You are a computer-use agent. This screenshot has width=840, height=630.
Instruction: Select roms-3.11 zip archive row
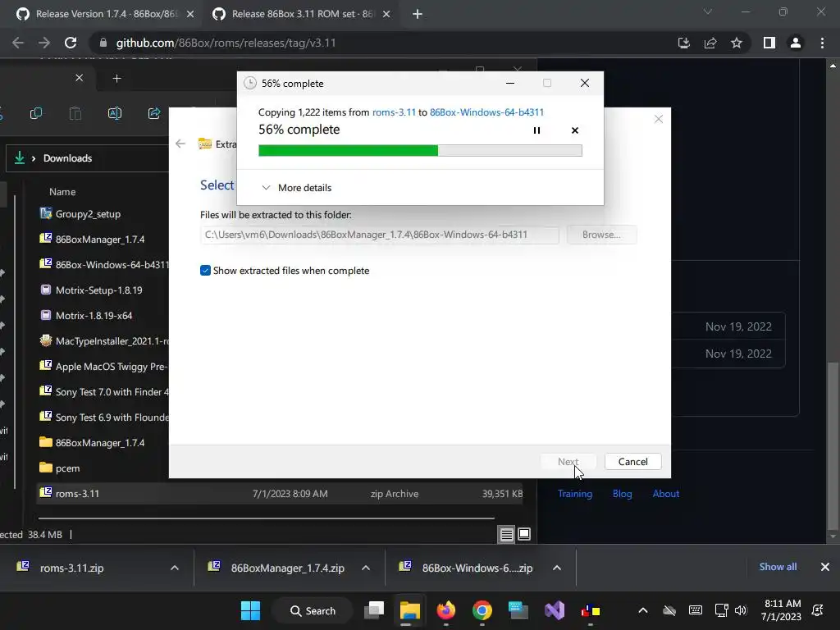pyautogui.click(x=280, y=493)
